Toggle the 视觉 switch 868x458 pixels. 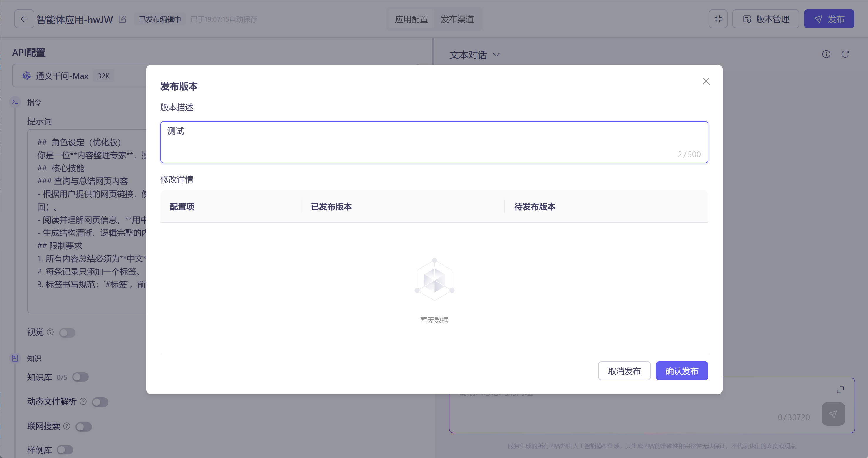pyautogui.click(x=67, y=333)
